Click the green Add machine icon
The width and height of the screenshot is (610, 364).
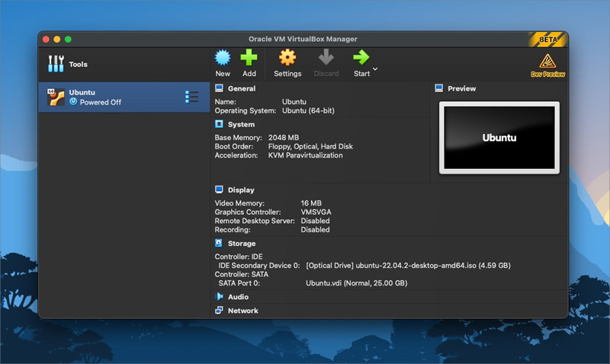[249, 58]
